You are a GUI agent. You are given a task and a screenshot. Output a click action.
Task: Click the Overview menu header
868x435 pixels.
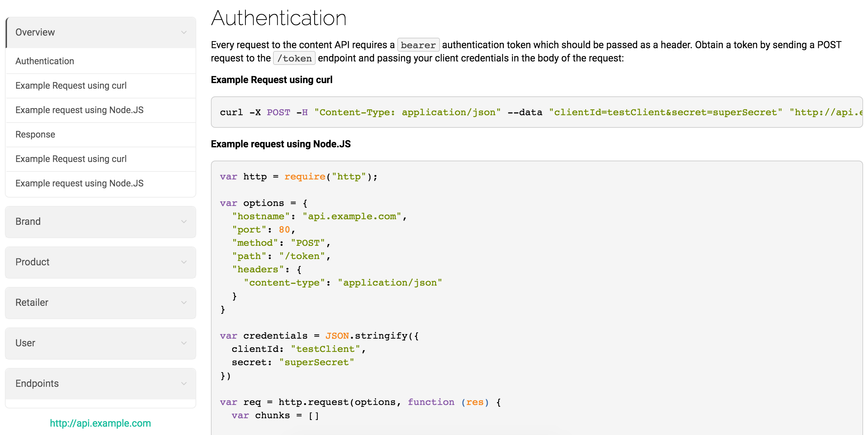point(35,32)
